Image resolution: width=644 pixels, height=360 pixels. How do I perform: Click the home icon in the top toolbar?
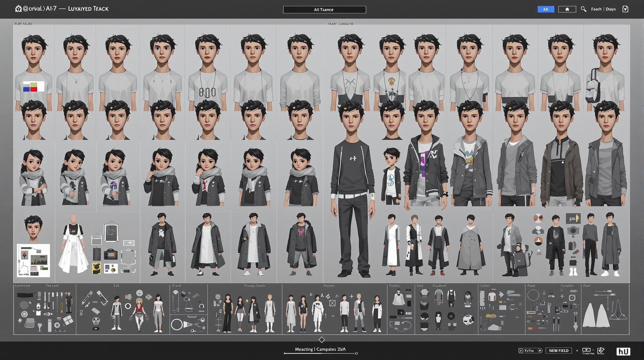click(x=567, y=10)
